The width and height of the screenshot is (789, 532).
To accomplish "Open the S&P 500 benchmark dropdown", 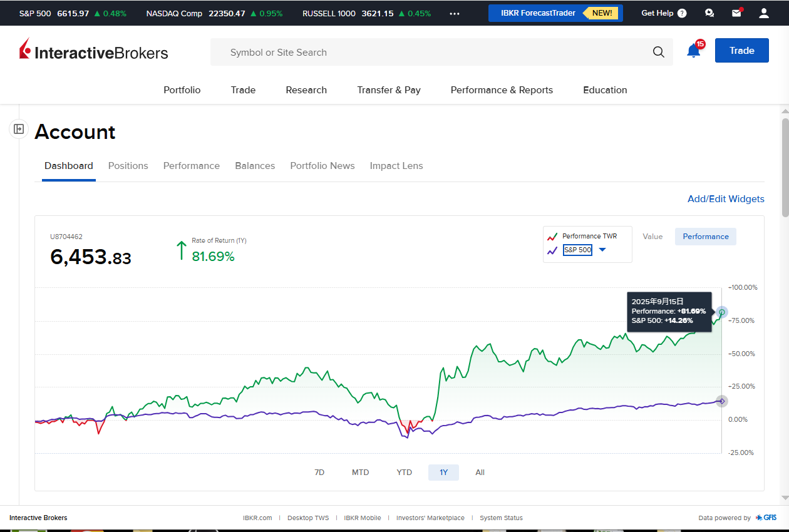I will (x=602, y=250).
